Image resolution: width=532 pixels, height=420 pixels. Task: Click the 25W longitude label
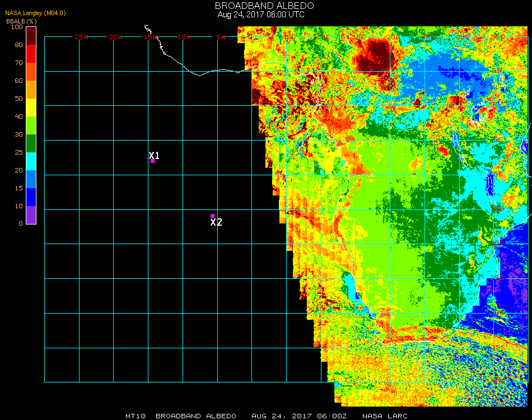click(x=81, y=37)
